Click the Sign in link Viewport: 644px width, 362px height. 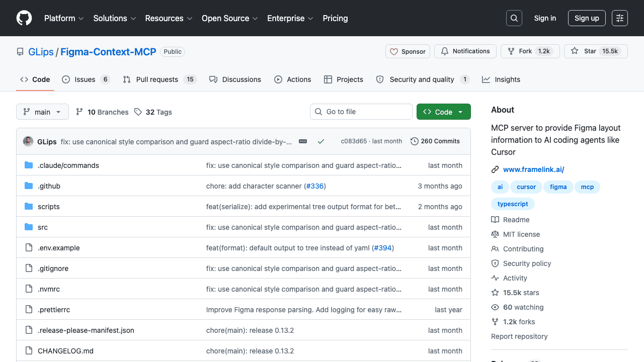pyautogui.click(x=545, y=18)
